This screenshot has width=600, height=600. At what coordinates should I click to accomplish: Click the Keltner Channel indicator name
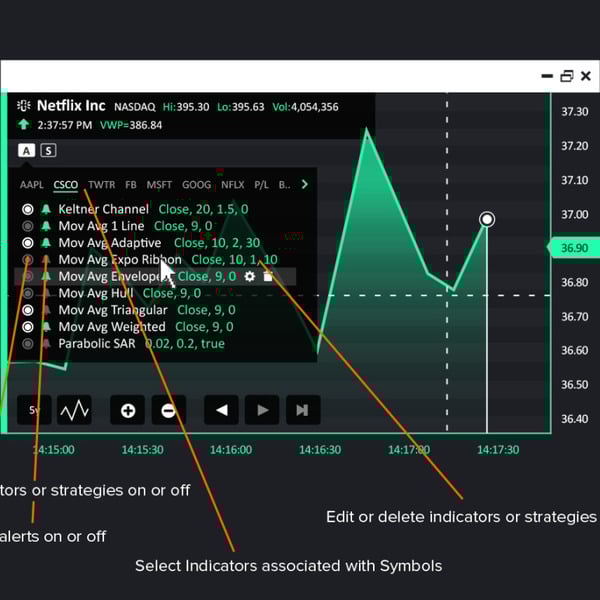(x=104, y=209)
